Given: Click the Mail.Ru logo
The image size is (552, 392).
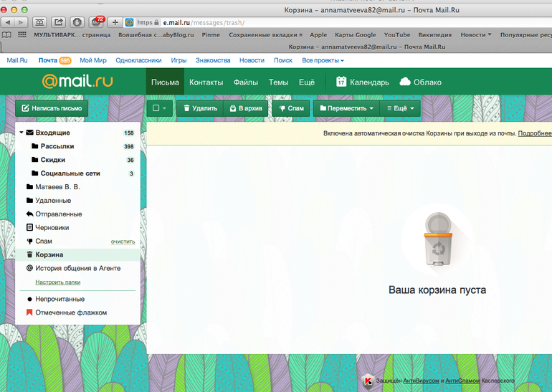Looking at the screenshot, I should [77, 82].
